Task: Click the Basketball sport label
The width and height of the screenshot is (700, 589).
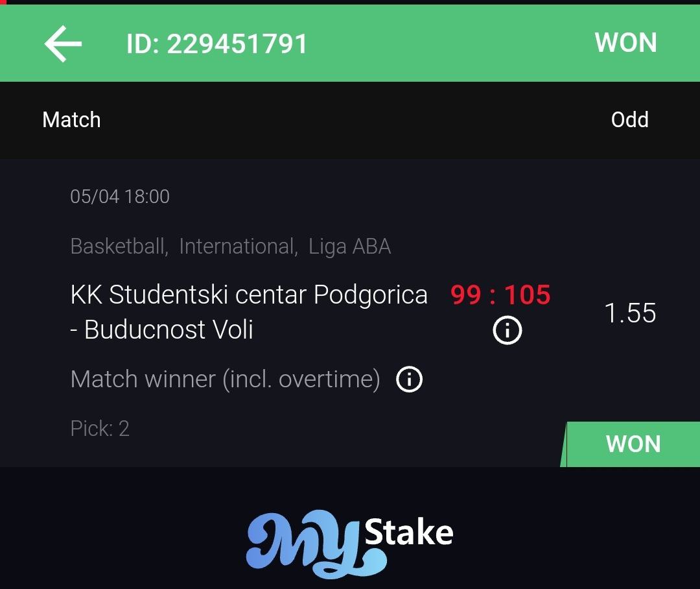Action: [x=119, y=246]
